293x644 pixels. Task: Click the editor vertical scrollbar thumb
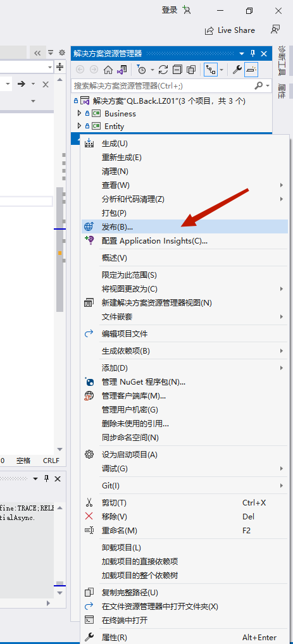[60, 250]
